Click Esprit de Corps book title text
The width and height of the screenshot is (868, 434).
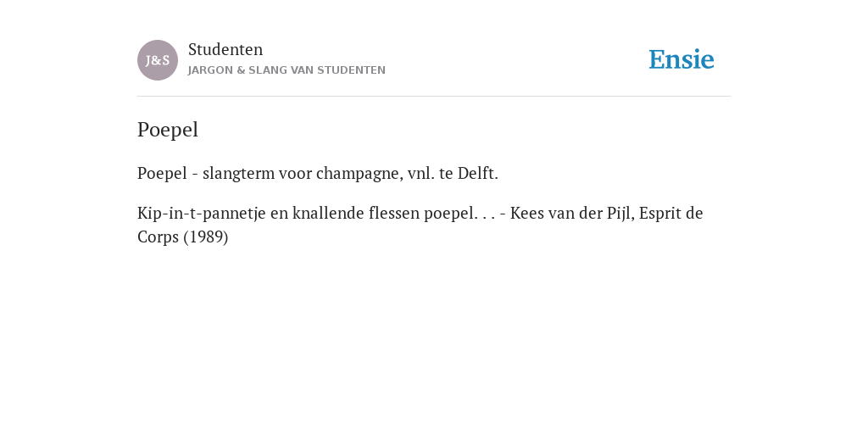(x=420, y=225)
